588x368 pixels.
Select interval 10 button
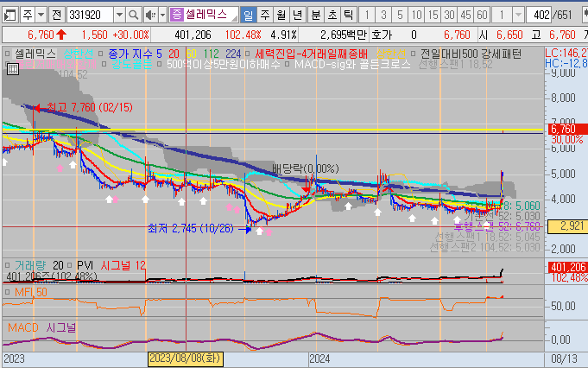(416, 15)
